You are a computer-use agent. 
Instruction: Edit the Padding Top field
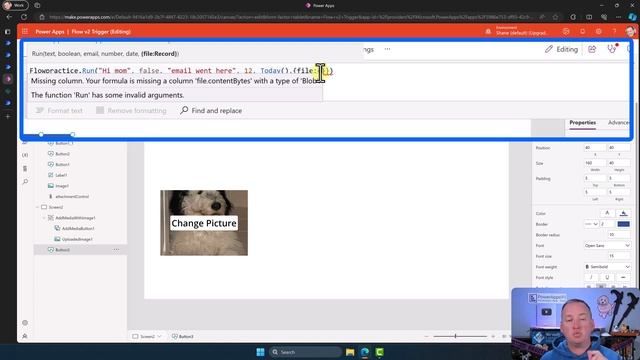pyautogui.click(x=594, y=178)
